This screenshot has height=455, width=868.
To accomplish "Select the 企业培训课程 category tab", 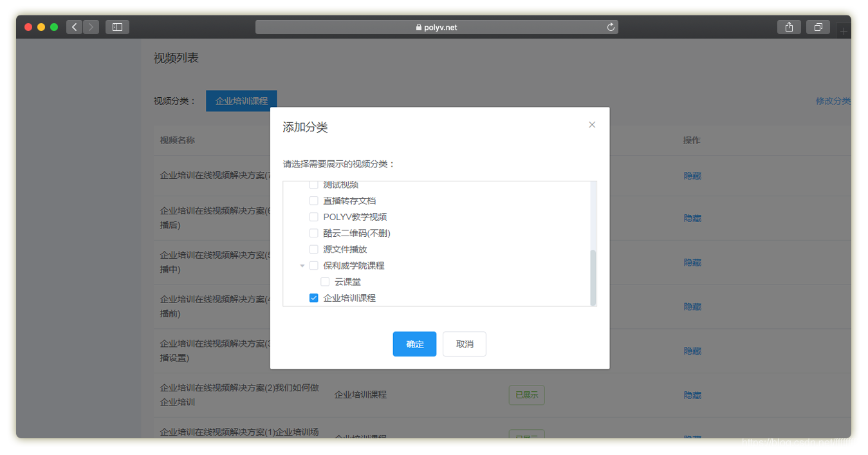I will click(x=241, y=101).
